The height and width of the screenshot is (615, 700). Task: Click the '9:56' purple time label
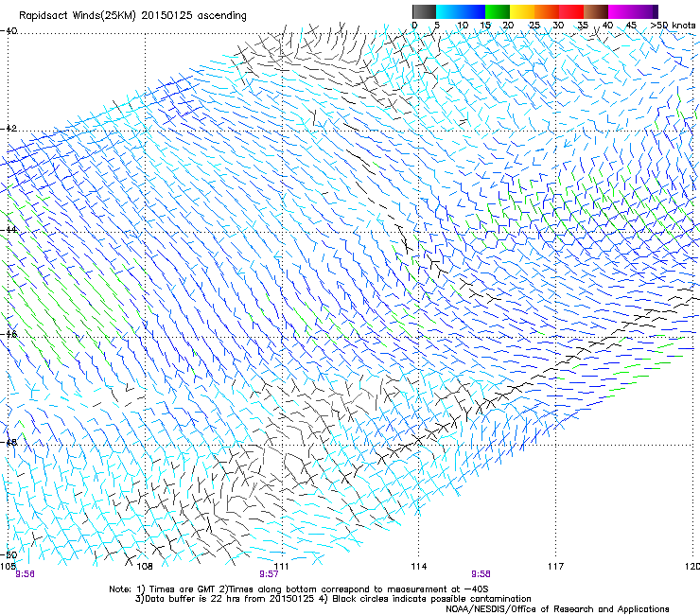click(x=25, y=574)
